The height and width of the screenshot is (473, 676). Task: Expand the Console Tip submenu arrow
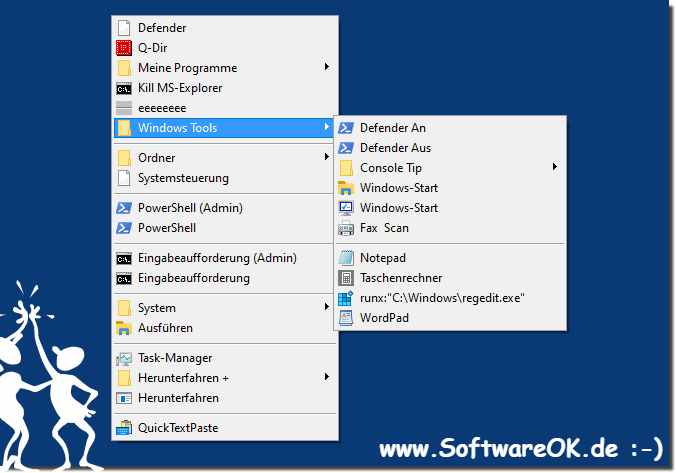[x=555, y=167]
